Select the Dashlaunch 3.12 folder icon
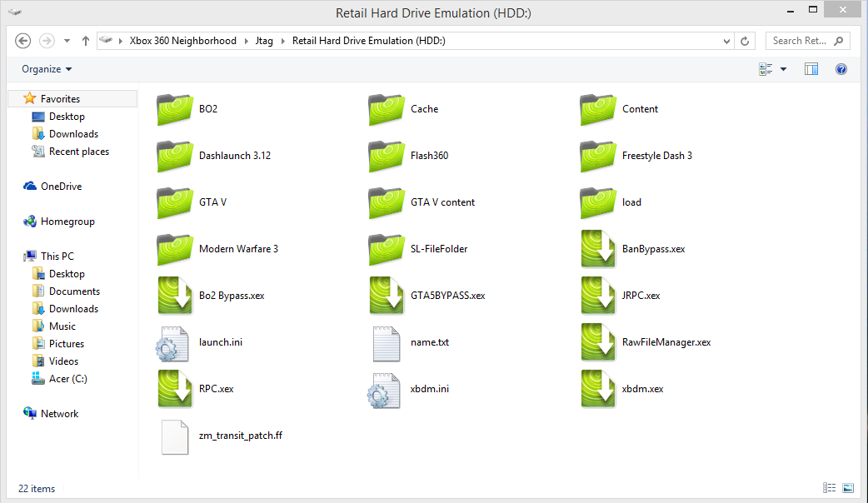 coord(175,156)
